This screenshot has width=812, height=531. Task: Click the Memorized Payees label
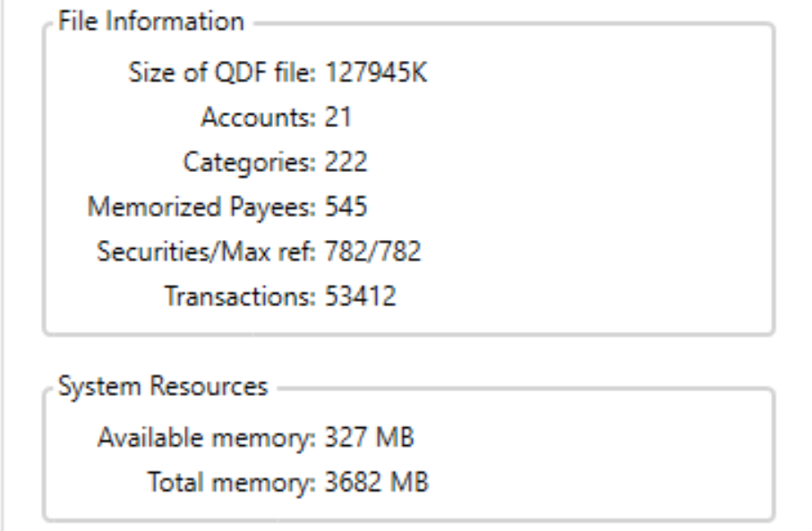(201, 207)
